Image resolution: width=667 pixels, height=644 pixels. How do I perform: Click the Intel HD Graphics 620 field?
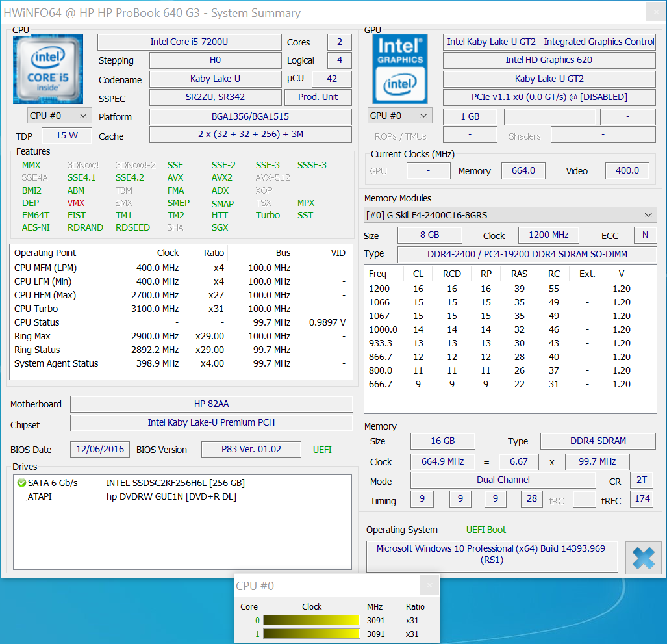click(549, 60)
